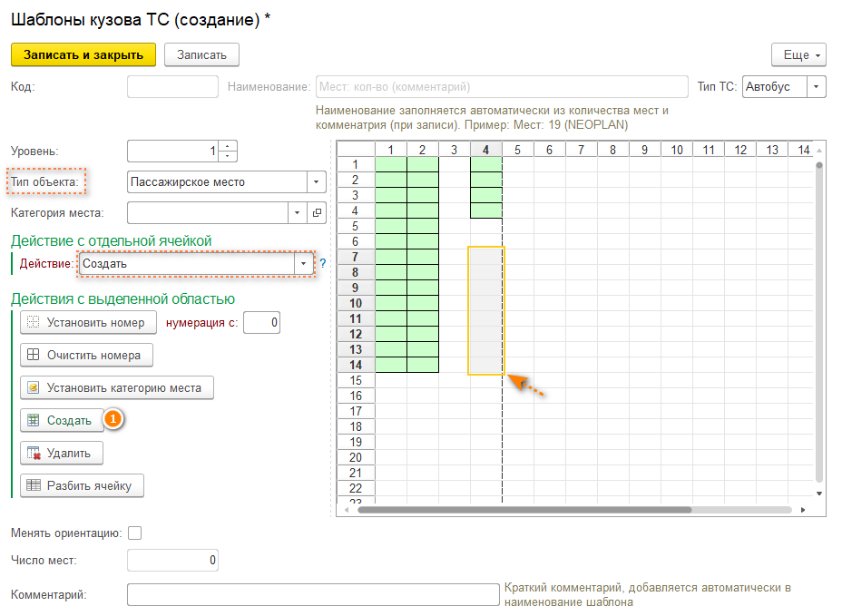Toggle the 'Менять ориентацию' checkbox
Image resolution: width=842 pixels, height=616 pixels.
[135, 533]
